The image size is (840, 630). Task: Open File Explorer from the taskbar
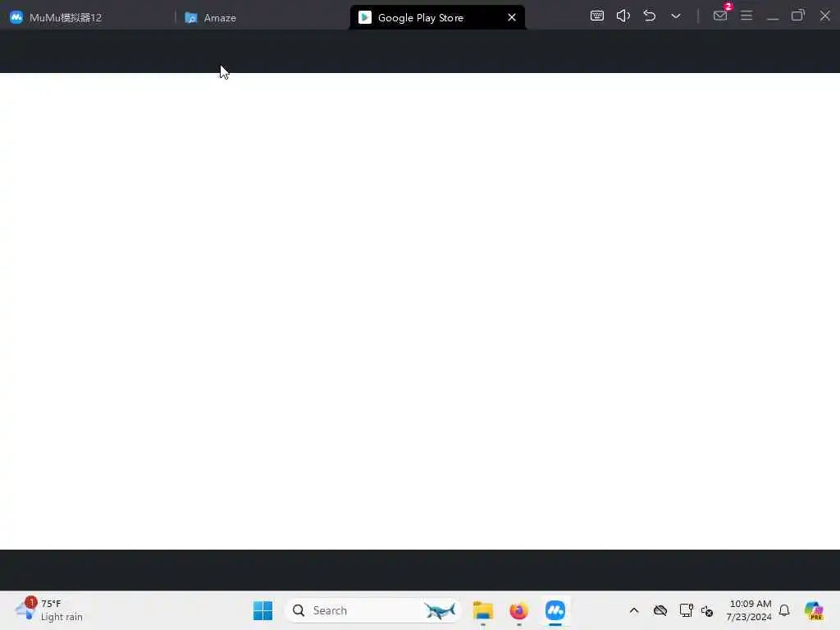[482, 610]
